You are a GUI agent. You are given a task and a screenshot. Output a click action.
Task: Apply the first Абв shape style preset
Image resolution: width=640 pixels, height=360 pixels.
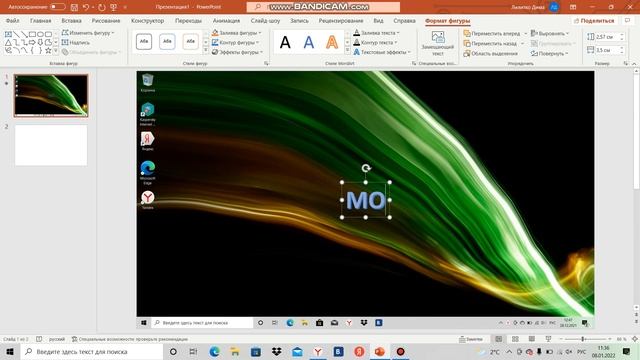click(x=144, y=42)
